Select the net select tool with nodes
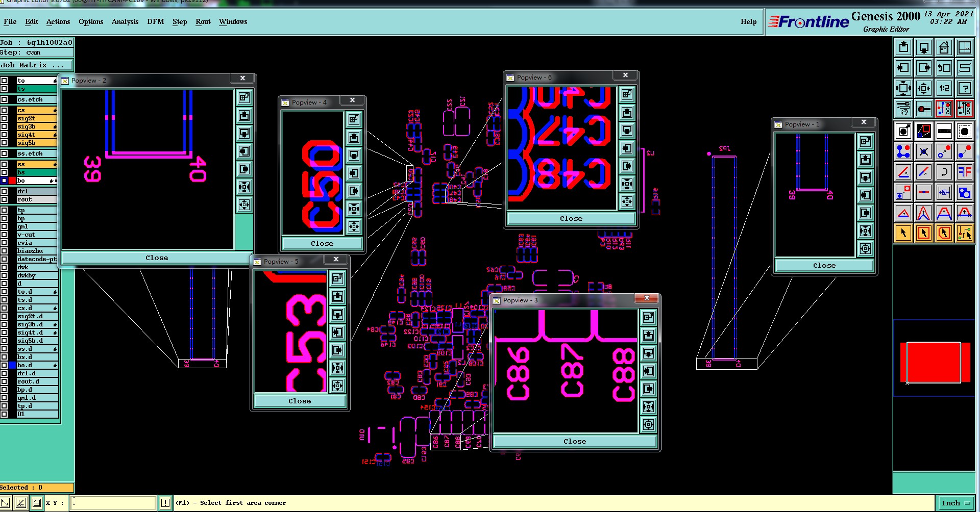The image size is (980, 512). click(x=964, y=233)
